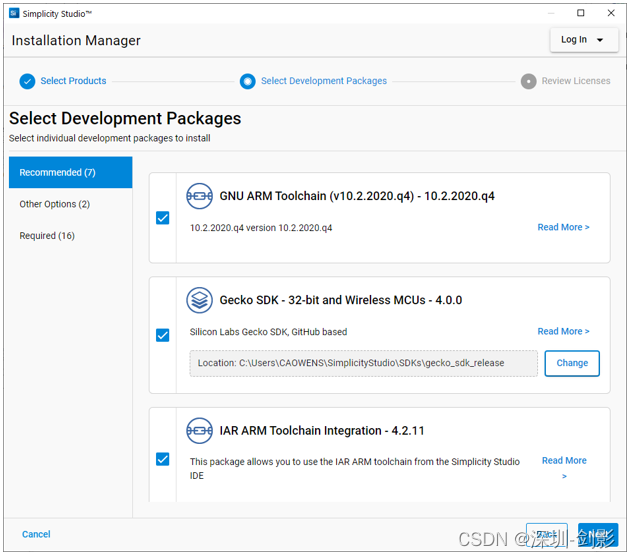Click the Gecko SDK location path field
Viewport: 631px width, 558px height.
363,363
